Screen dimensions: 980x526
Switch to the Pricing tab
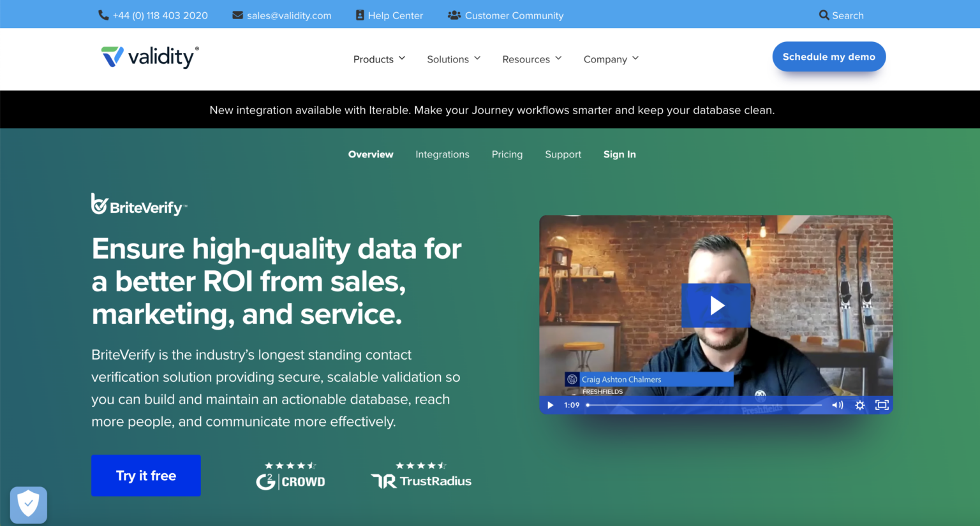[x=507, y=154]
